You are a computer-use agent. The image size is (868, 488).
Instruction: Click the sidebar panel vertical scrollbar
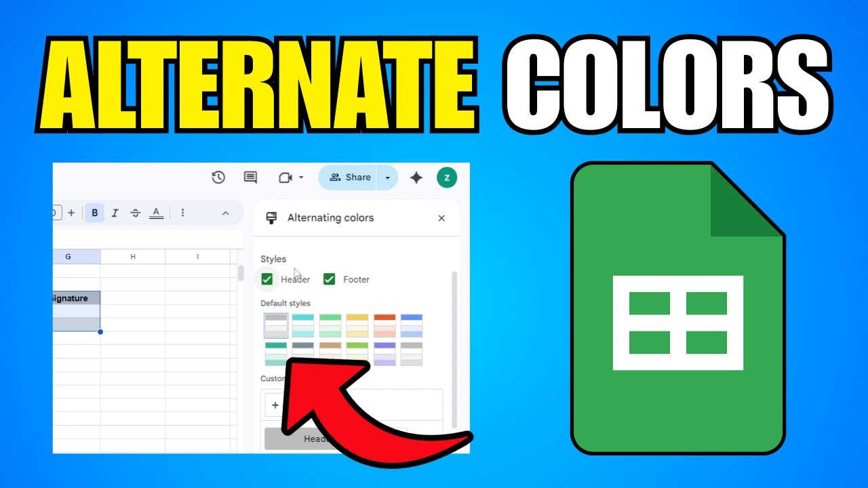pos(454,349)
